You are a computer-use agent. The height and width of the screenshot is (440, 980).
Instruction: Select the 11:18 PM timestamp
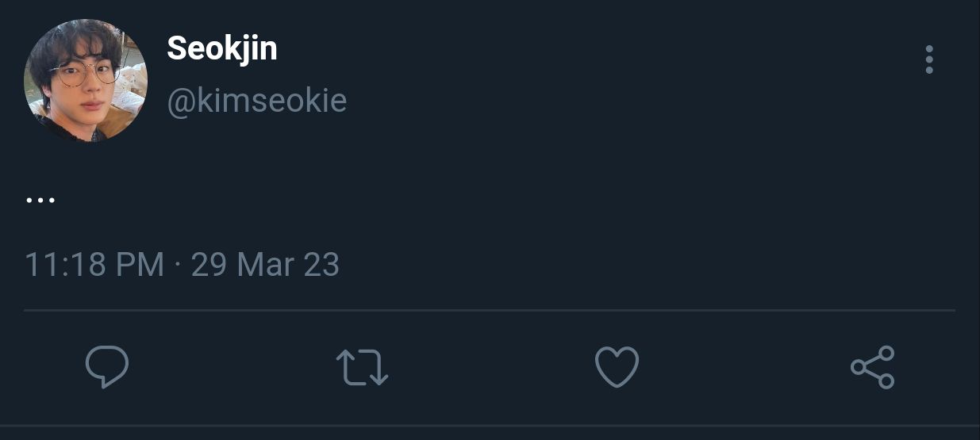coord(94,264)
